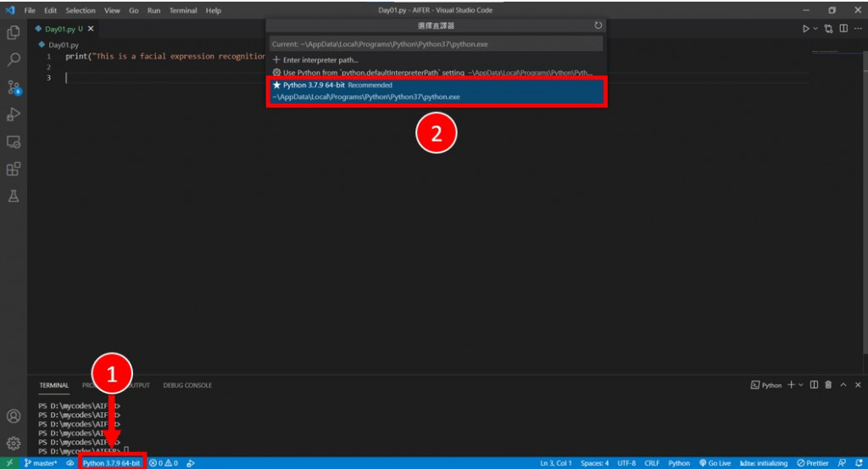
Task: Open the Source Control view
Action: point(14,87)
